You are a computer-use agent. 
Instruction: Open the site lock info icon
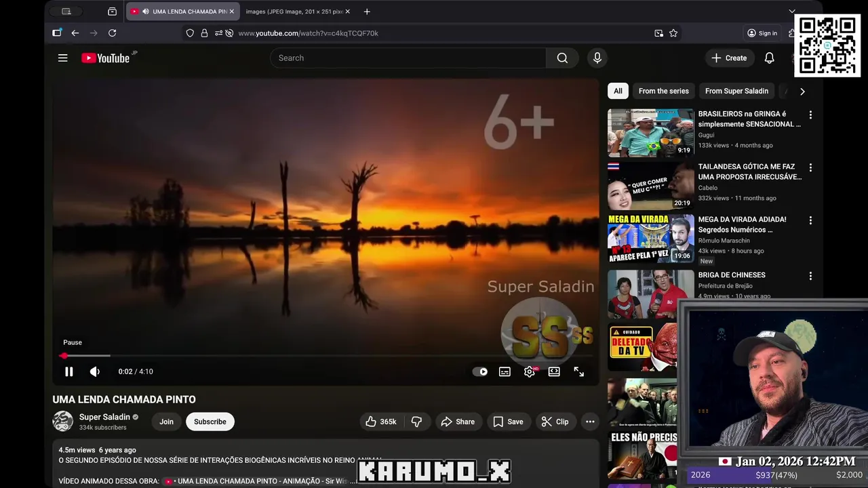[204, 33]
